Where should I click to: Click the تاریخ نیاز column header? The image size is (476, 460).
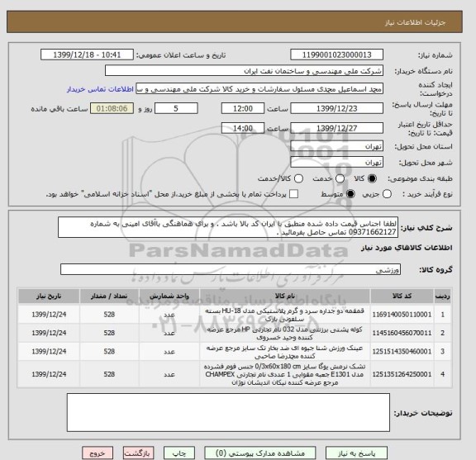pyautogui.click(x=49, y=296)
